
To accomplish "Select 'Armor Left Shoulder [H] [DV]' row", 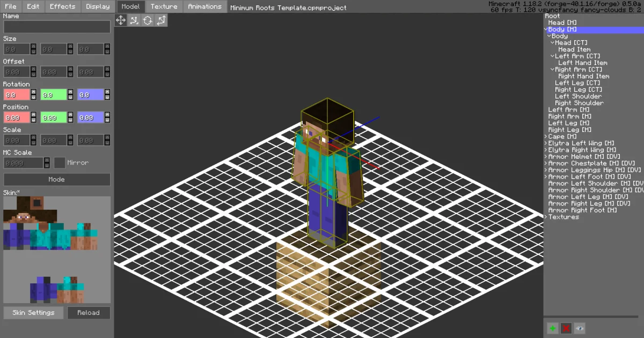I will (x=596, y=183).
